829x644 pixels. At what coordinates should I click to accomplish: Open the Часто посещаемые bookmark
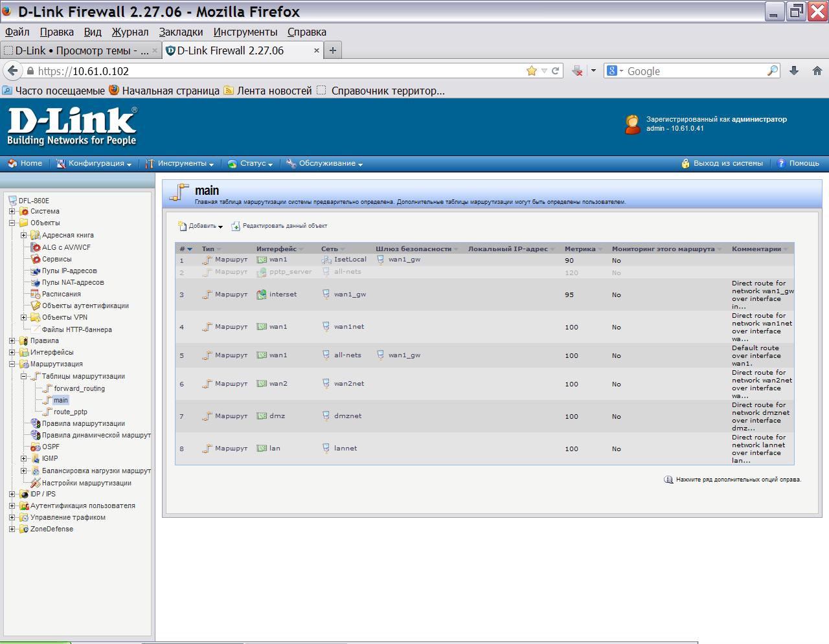point(53,91)
